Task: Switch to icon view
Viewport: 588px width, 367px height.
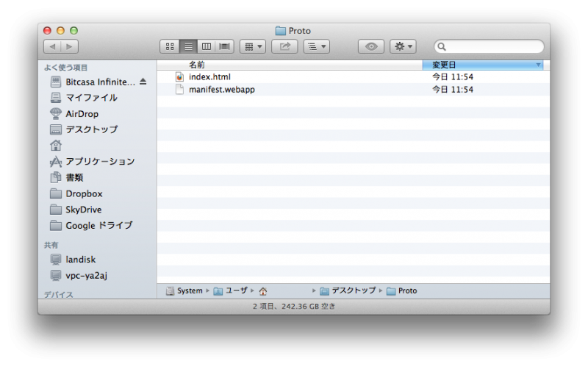Action: pos(170,46)
